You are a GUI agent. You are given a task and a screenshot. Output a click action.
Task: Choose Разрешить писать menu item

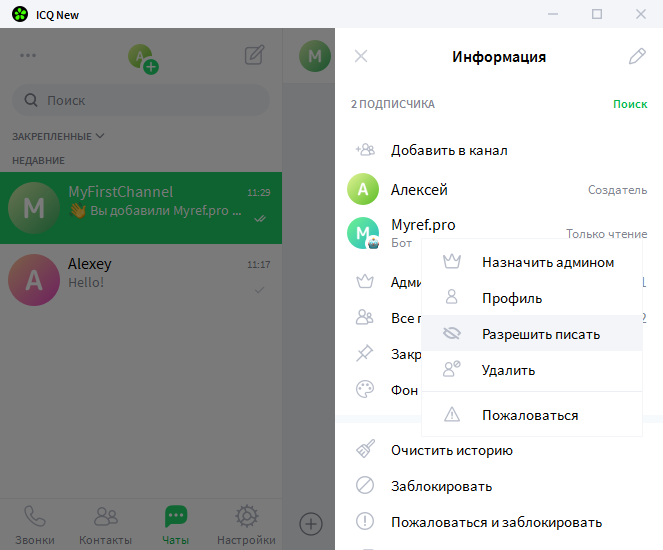(532, 334)
